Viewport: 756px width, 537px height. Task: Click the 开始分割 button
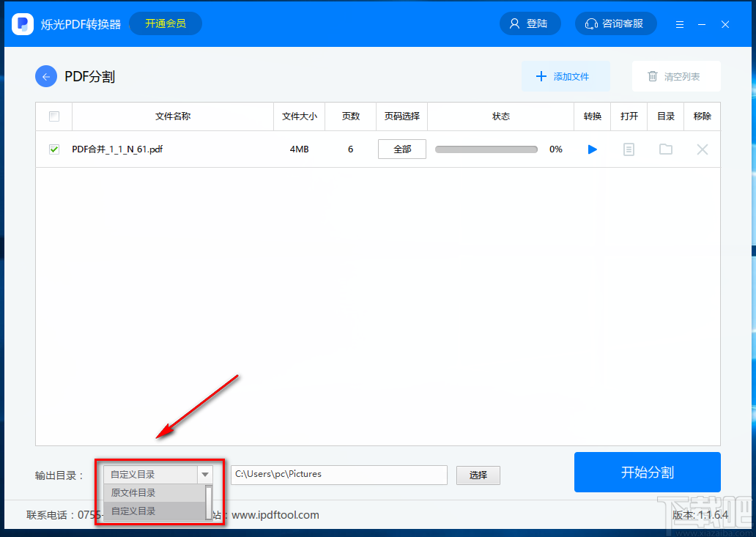click(648, 472)
